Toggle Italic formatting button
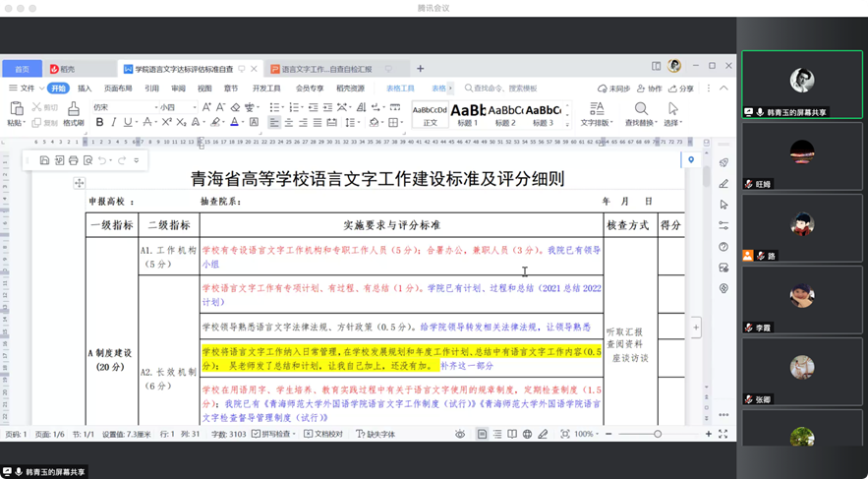 tap(114, 123)
